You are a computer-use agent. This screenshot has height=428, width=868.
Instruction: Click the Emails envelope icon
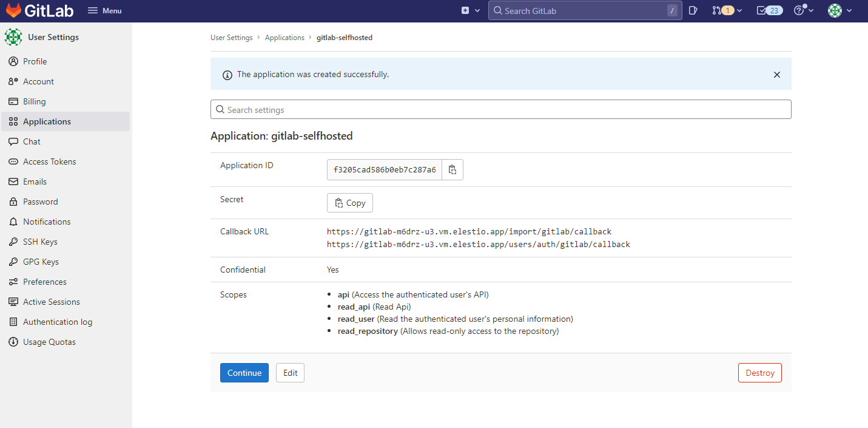coord(13,182)
